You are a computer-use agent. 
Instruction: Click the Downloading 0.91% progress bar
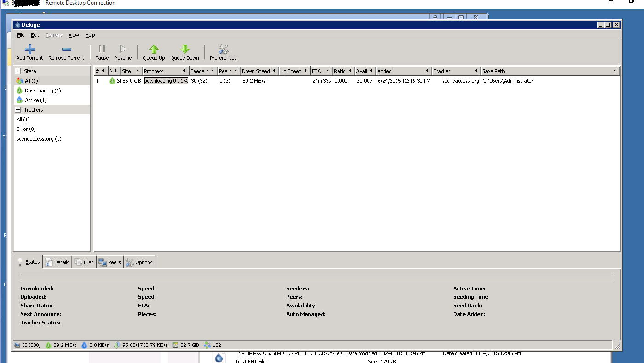166,81
